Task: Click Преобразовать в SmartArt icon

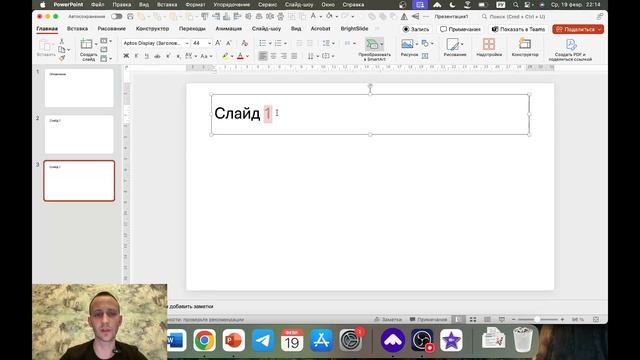Action: click(x=372, y=44)
